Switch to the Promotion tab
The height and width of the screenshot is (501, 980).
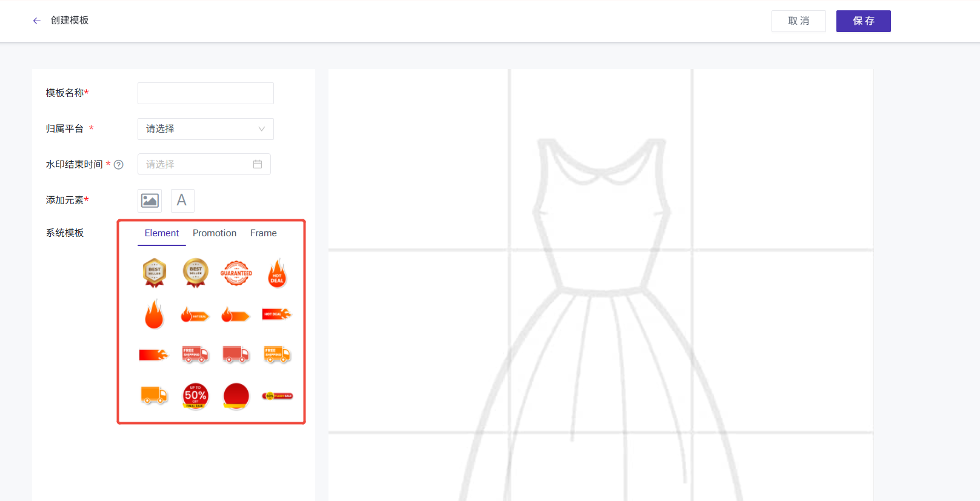tap(215, 233)
